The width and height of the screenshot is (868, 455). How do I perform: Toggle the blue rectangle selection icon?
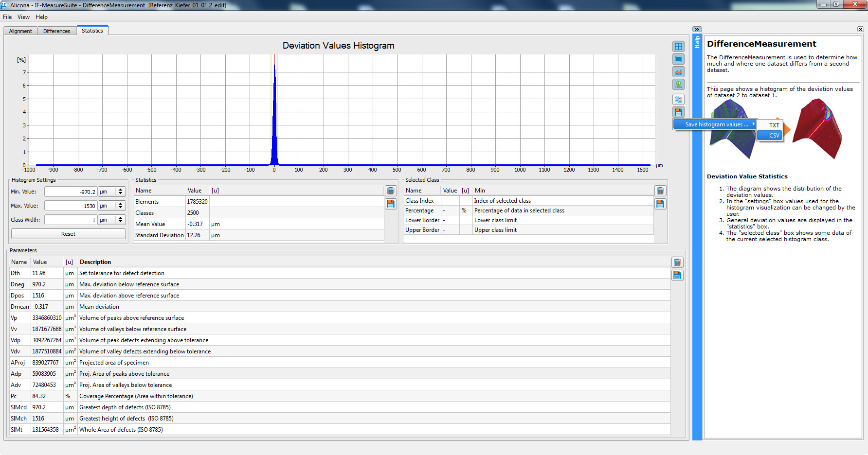point(678,59)
